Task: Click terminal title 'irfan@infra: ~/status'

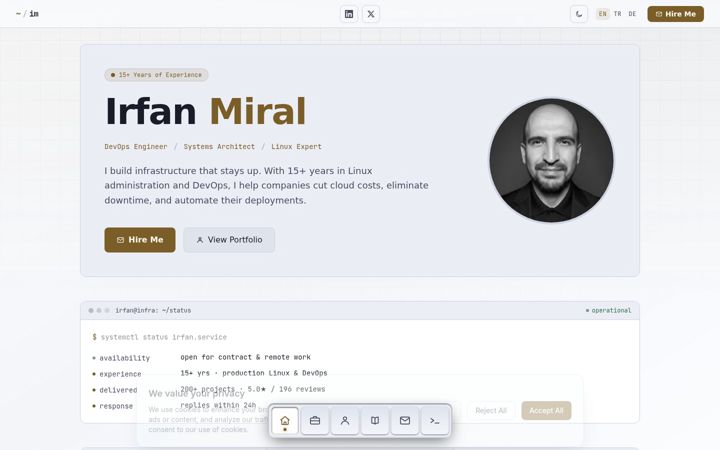Action: [x=153, y=310]
